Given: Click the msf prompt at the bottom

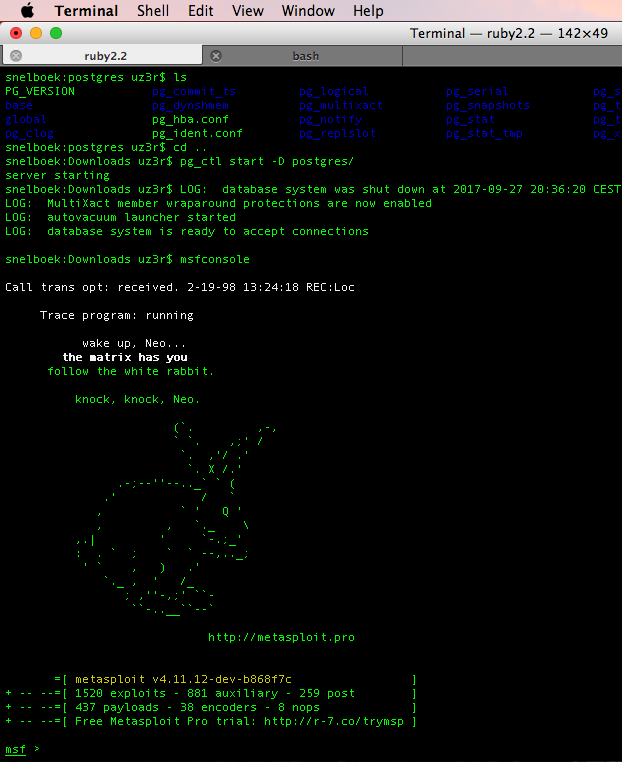Looking at the screenshot, I should click(x=16, y=749).
